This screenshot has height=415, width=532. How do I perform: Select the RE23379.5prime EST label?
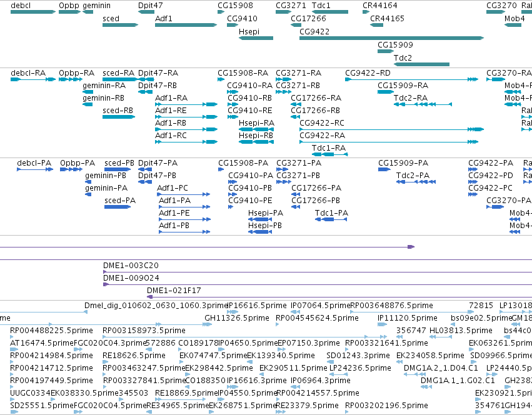click(x=308, y=406)
